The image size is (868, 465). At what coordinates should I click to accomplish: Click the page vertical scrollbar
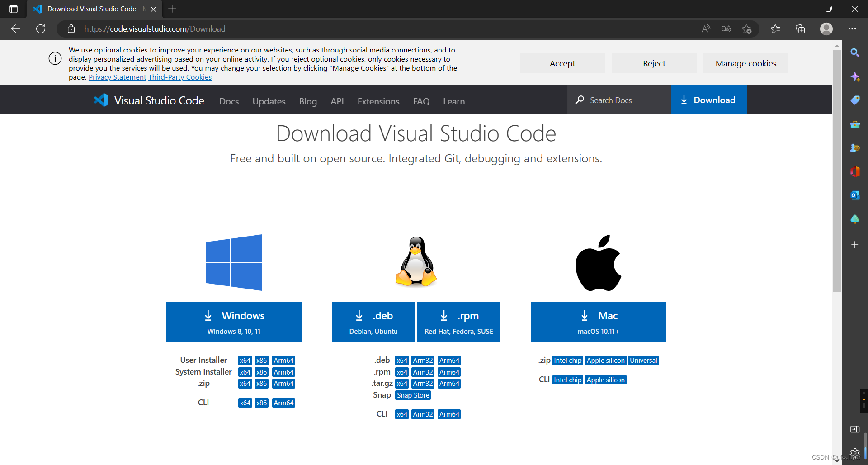click(837, 171)
